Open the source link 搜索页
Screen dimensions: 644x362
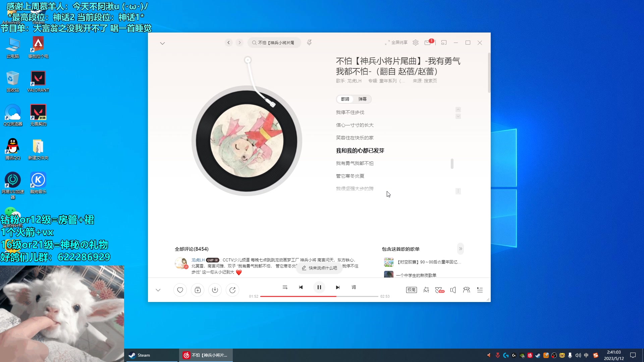pyautogui.click(x=430, y=81)
